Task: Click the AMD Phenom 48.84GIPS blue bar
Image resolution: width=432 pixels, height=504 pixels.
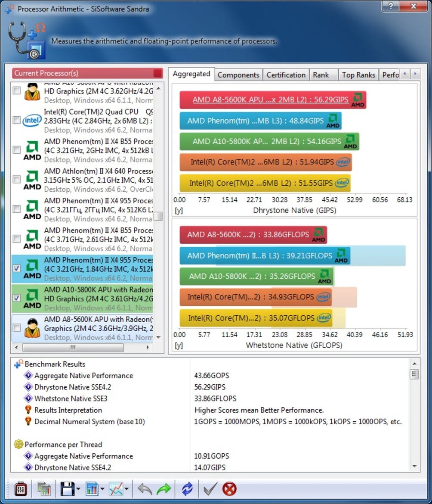Action: click(260, 121)
